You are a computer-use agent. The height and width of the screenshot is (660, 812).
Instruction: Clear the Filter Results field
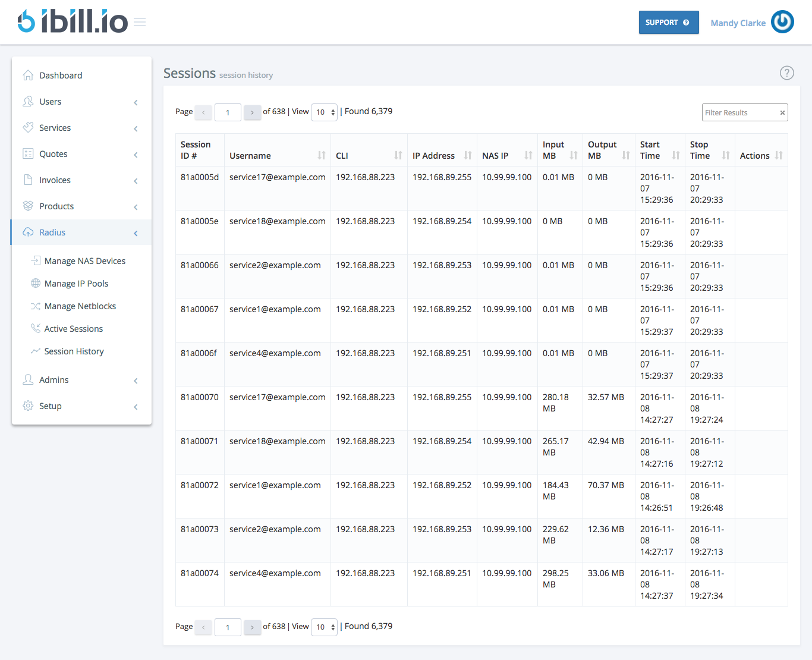click(782, 112)
